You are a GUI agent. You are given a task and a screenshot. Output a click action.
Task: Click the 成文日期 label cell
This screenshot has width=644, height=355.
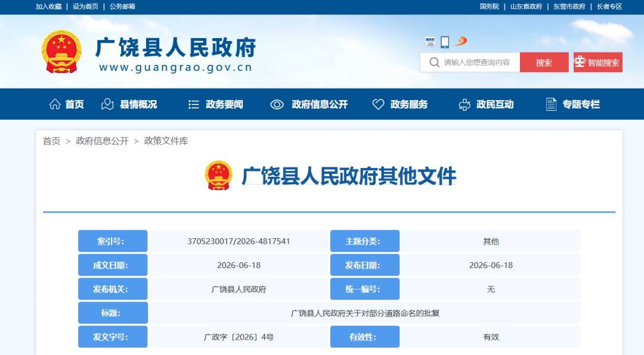tap(113, 265)
